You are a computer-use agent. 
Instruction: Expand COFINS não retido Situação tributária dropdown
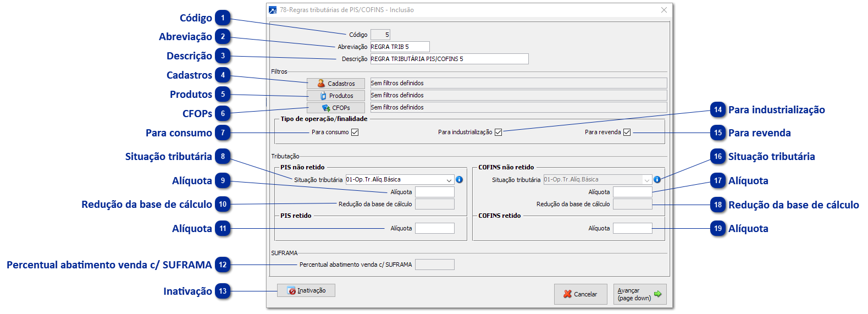pyautogui.click(x=647, y=180)
